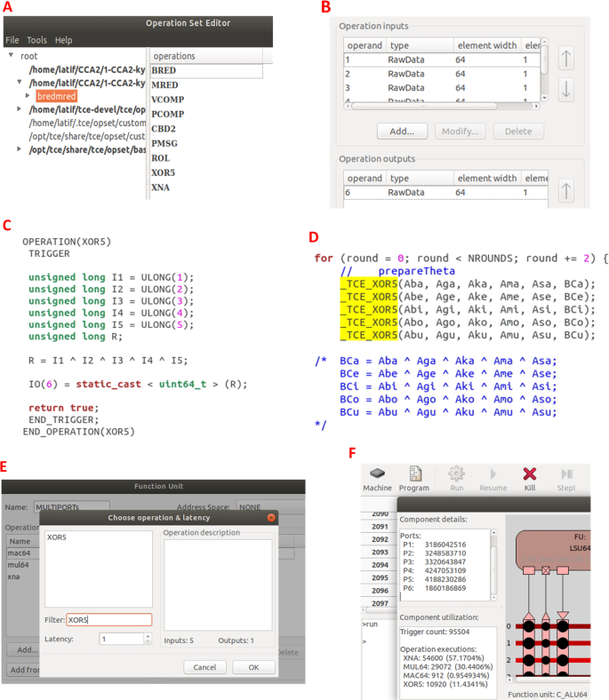
Task: Select the XOR5 operation in operations list
Action: 163,172
